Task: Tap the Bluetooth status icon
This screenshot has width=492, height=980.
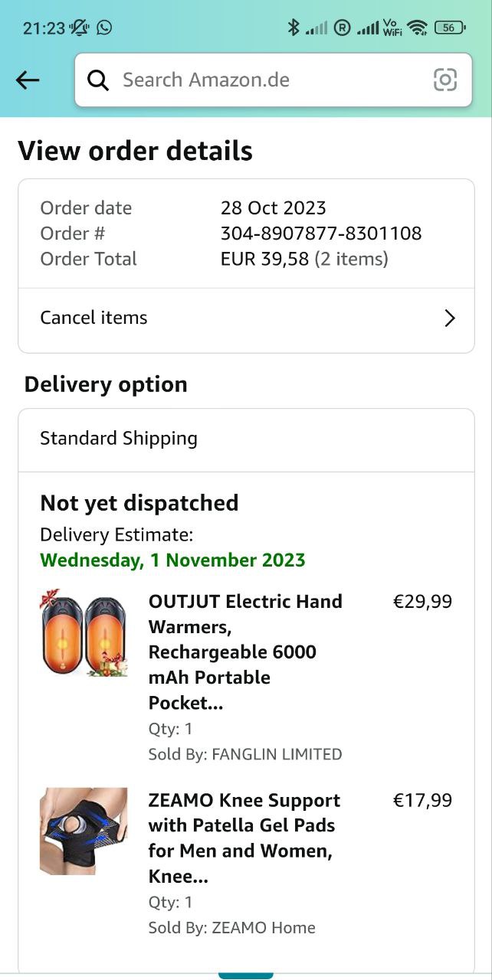Action: 293,28
